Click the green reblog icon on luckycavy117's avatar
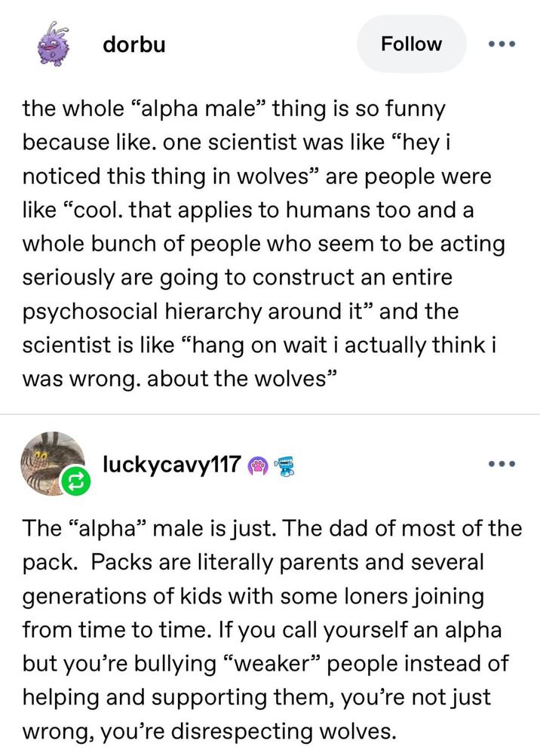The height and width of the screenshot is (756, 540). tap(75, 481)
